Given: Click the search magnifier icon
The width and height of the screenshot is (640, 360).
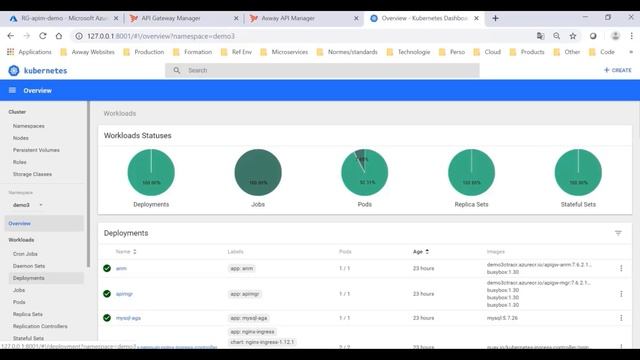Looking at the screenshot, I should pos(177,70).
